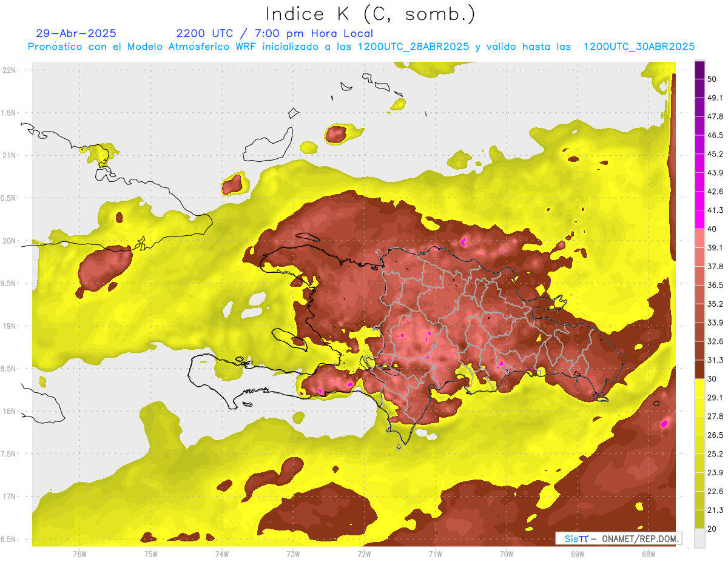Click the '40' colorbar value
Screen dimensions: 728x562
click(x=712, y=229)
